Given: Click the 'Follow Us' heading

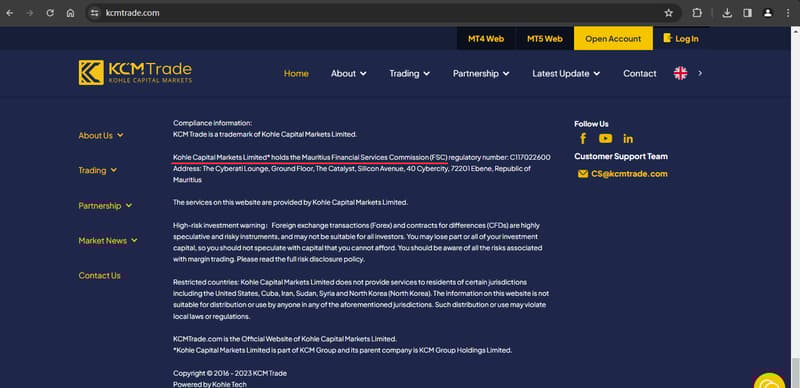Looking at the screenshot, I should coord(591,124).
